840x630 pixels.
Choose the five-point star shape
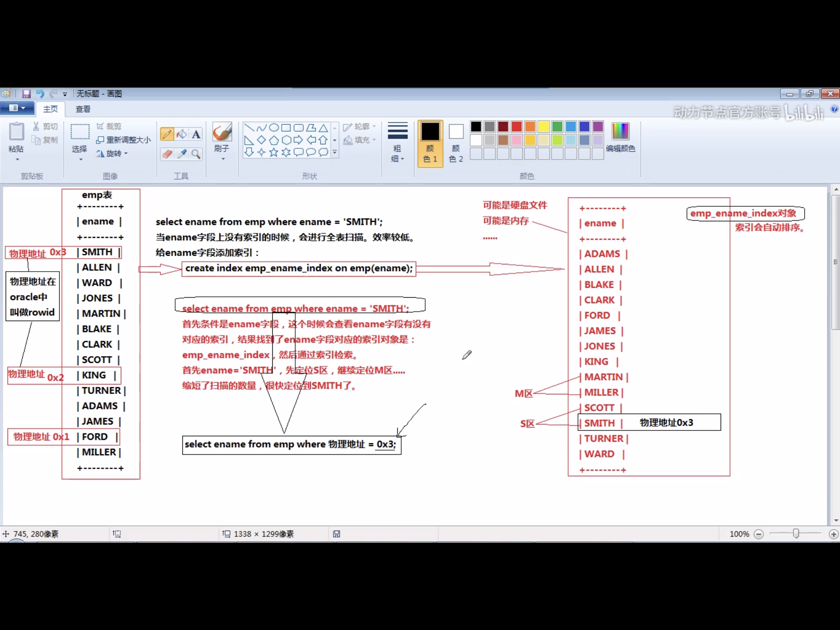pos(274,152)
